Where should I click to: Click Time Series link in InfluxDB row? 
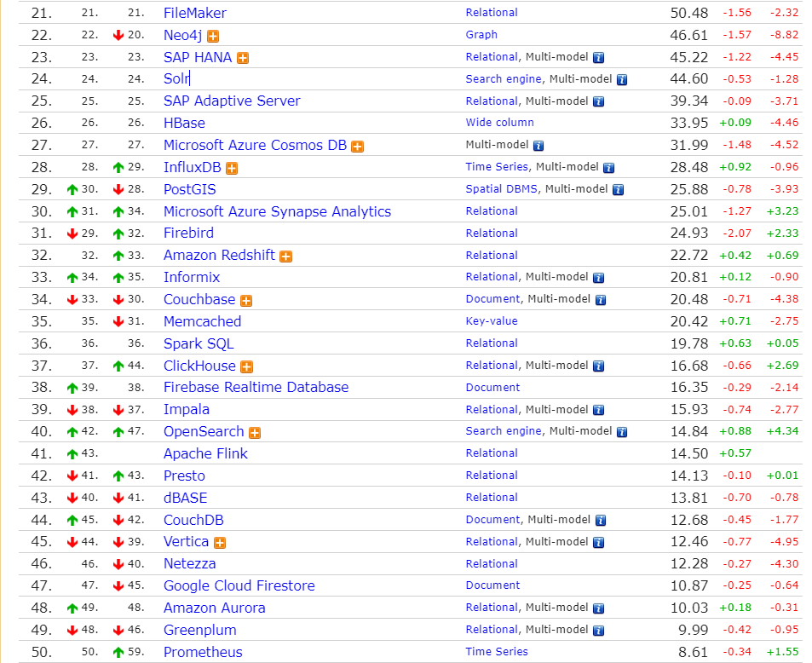[x=497, y=167]
